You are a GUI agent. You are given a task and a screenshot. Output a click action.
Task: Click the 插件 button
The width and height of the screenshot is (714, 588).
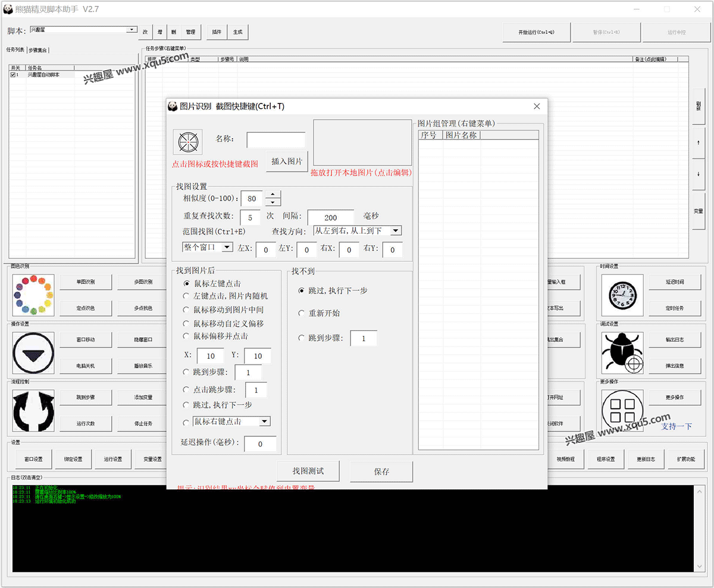click(217, 32)
